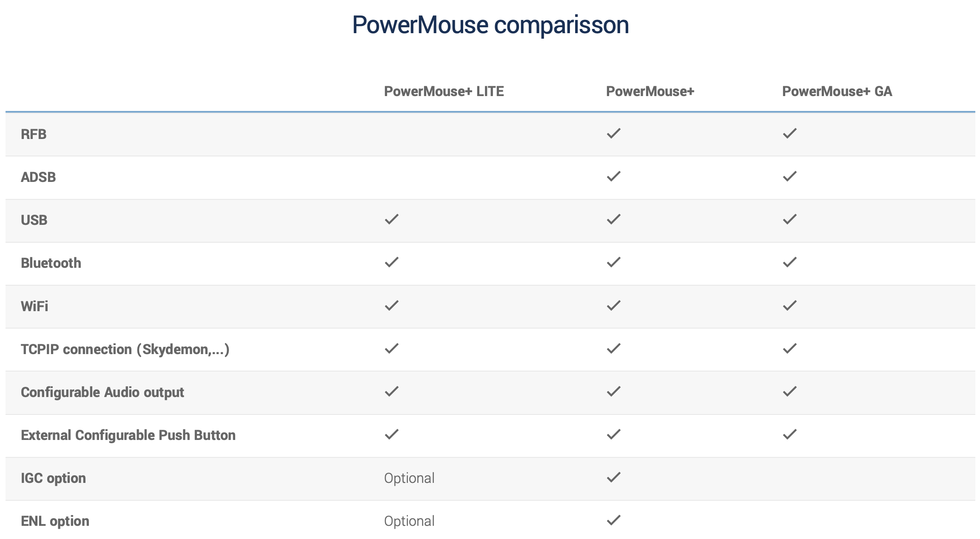Click the ADSB checkmark under PowerMouse+ GA

point(789,176)
